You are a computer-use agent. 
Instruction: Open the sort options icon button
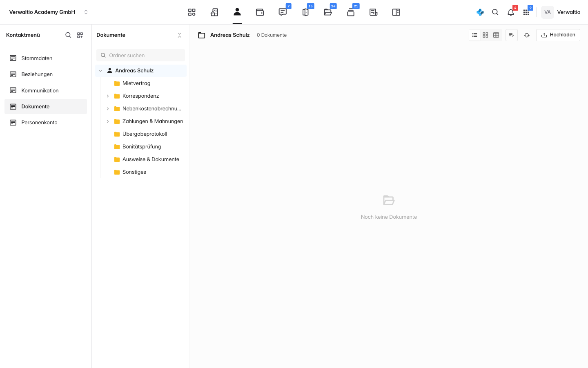pos(512,35)
